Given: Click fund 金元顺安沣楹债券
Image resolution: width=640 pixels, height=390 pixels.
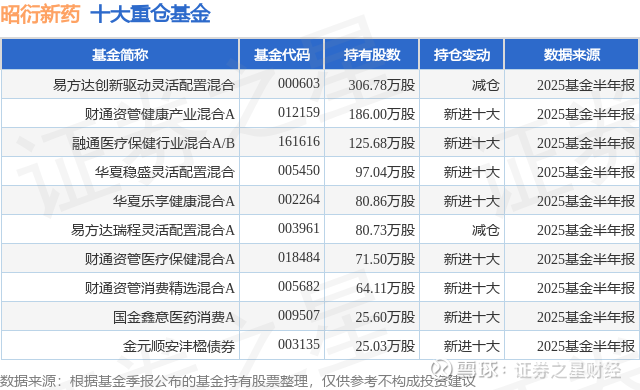Looking at the screenshot, I should click(x=179, y=346).
